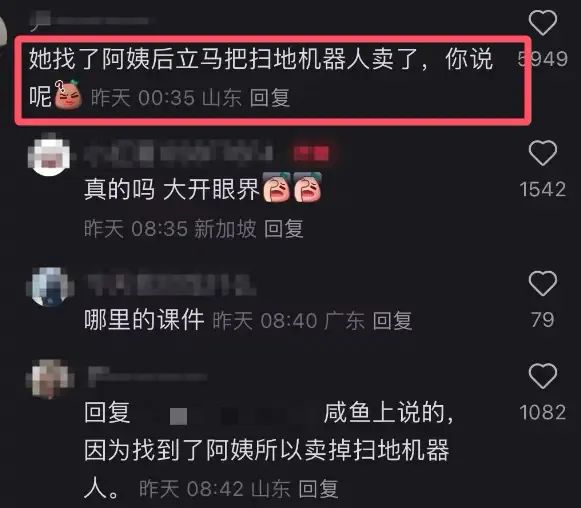Reply to the 山东 comment at 08:42

point(318,489)
